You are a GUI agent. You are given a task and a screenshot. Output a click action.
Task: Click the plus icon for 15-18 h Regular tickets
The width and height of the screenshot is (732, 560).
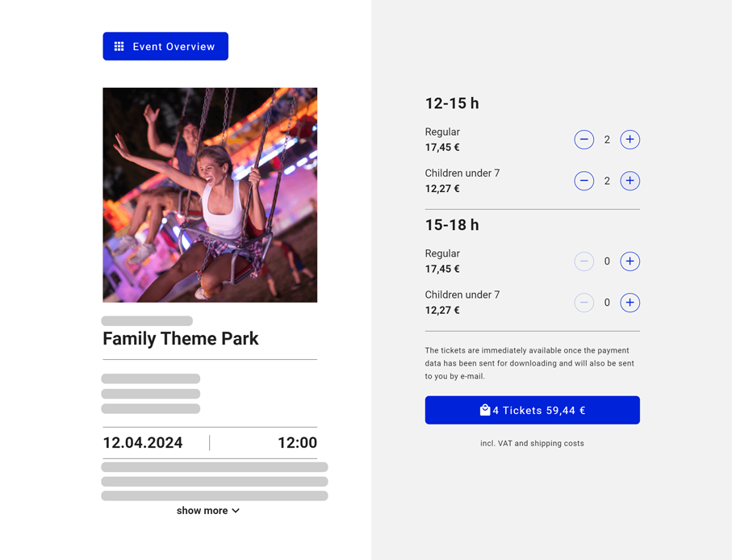630,261
